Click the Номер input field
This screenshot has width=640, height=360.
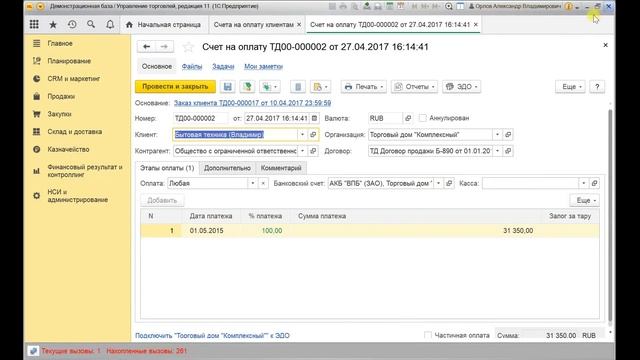(x=200, y=118)
